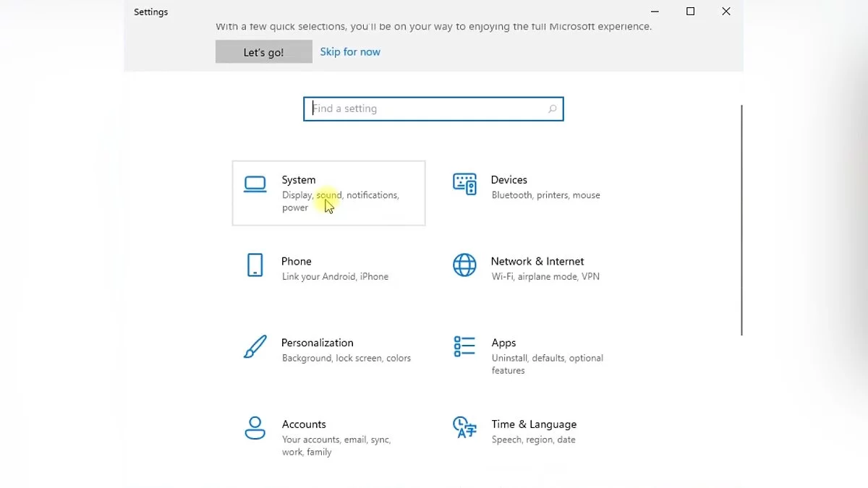Click the System laptop icon
Screen dimensions: 868x488
point(255,184)
